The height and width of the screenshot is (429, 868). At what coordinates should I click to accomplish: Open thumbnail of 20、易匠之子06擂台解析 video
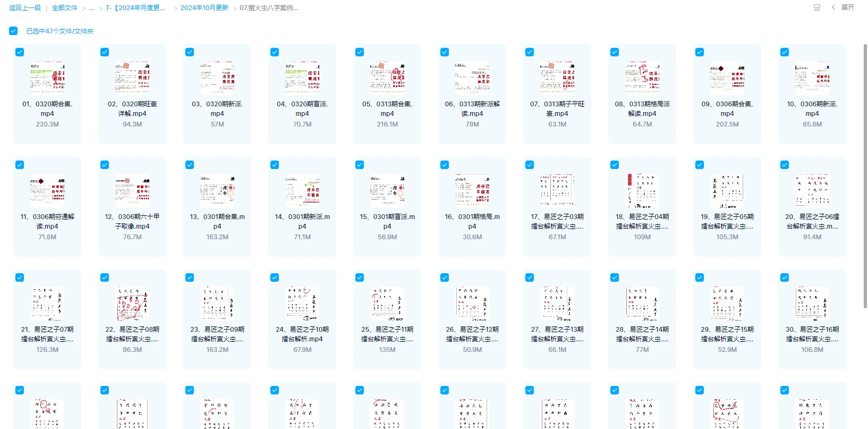[812, 191]
